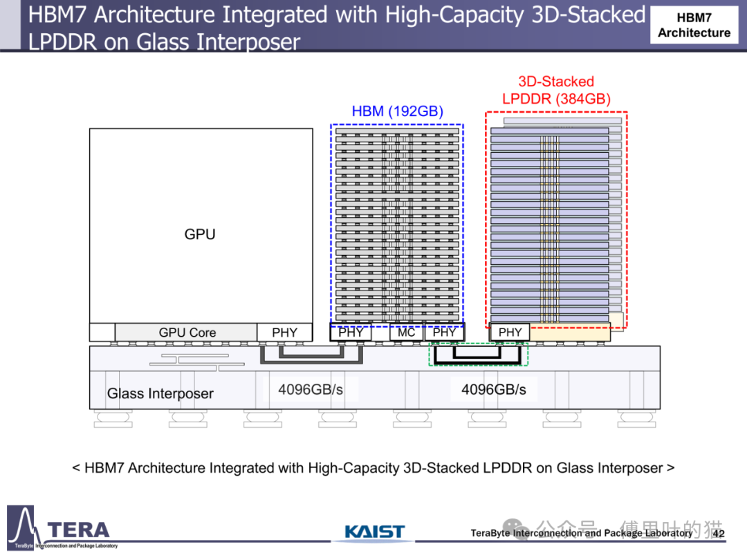Click the TERA laboratory logo
The width and height of the screenshot is (747, 560).
62,528
